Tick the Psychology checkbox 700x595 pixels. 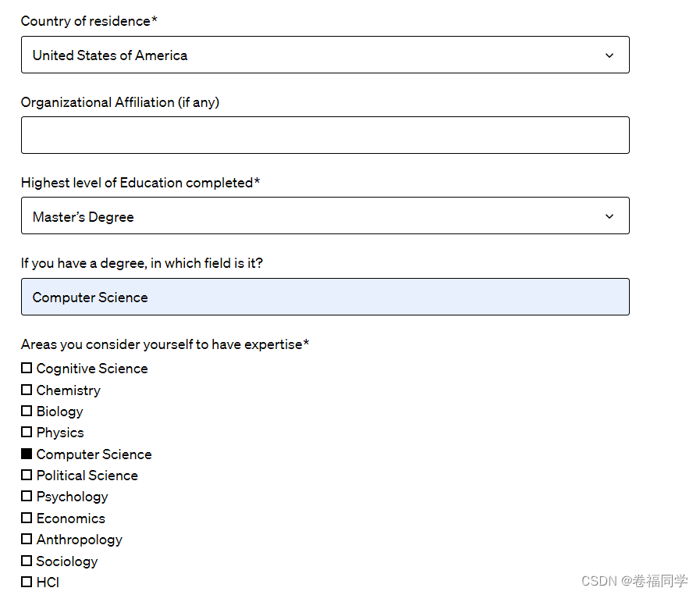pyautogui.click(x=27, y=496)
